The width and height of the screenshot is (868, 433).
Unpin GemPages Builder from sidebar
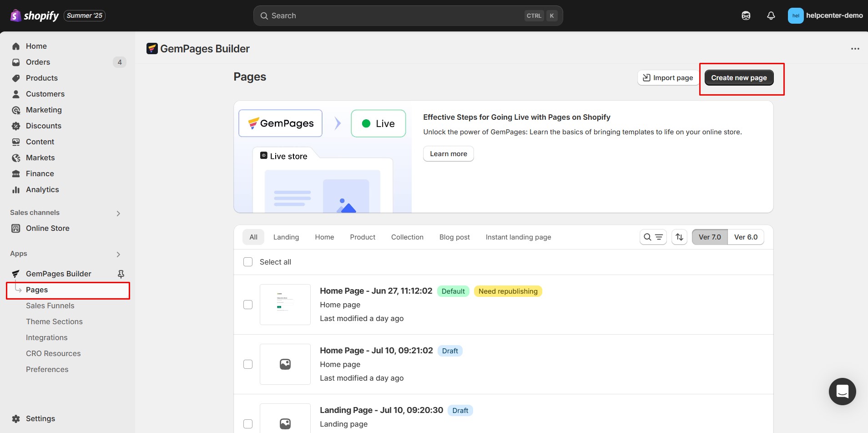tap(121, 274)
